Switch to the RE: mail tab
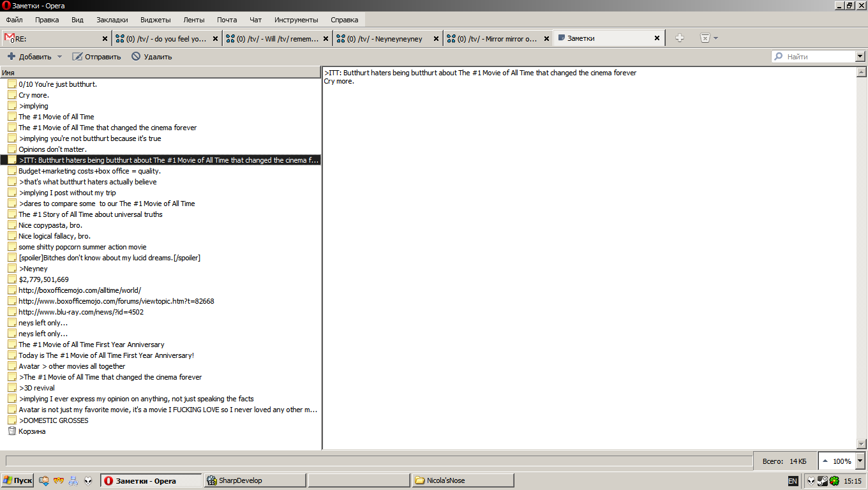The width and height of the screenshot is (868, 490). point(56,38)
